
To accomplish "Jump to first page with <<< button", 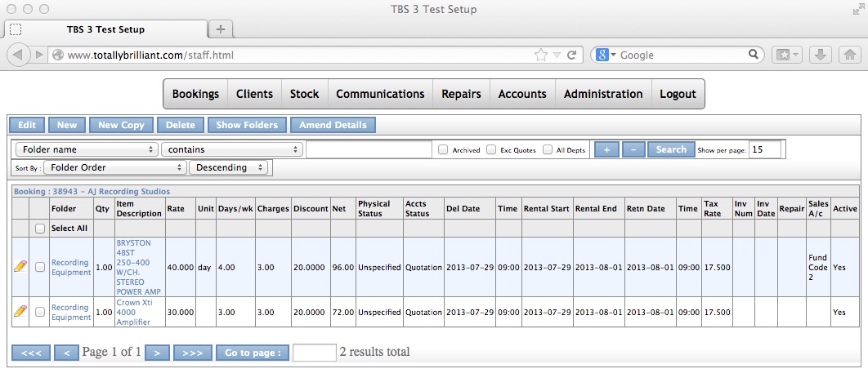I will point(31,353).
